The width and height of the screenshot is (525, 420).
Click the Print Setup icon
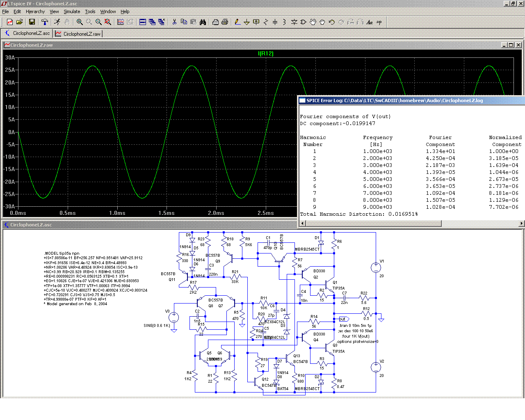coord(215,22)
